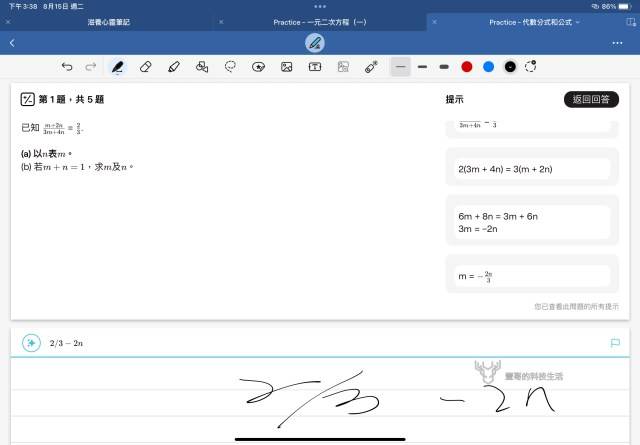This screenshot has height=445, width=640.
Task: Tap the question type icon beside 第1題
Action: click(27, 99)
